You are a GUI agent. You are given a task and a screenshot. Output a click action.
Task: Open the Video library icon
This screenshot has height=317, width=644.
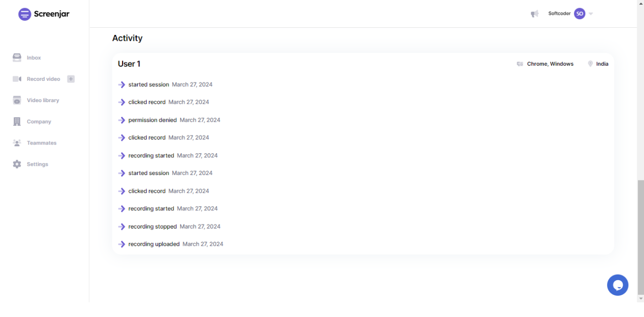pos(17,100)
